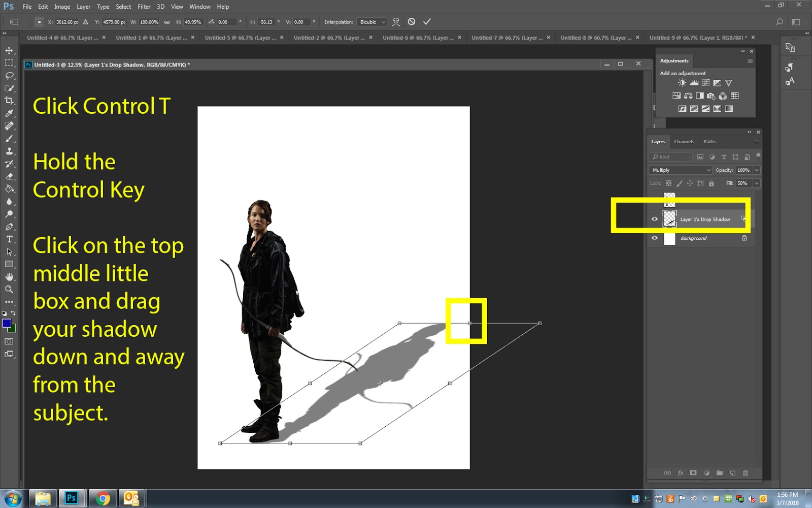This screenshot has height=508, width=812.
Task: Switch to the Channels tab
Action: click(x=684, y=141)
